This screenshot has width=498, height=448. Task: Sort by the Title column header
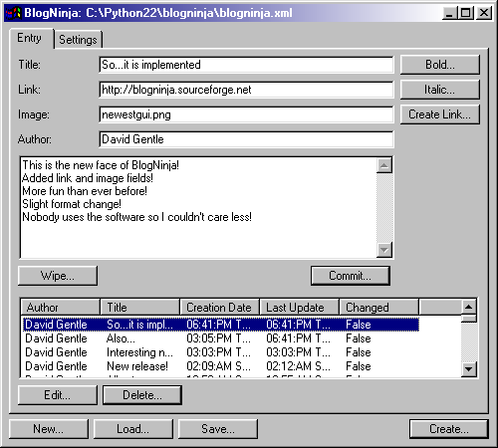coord(140,308)
